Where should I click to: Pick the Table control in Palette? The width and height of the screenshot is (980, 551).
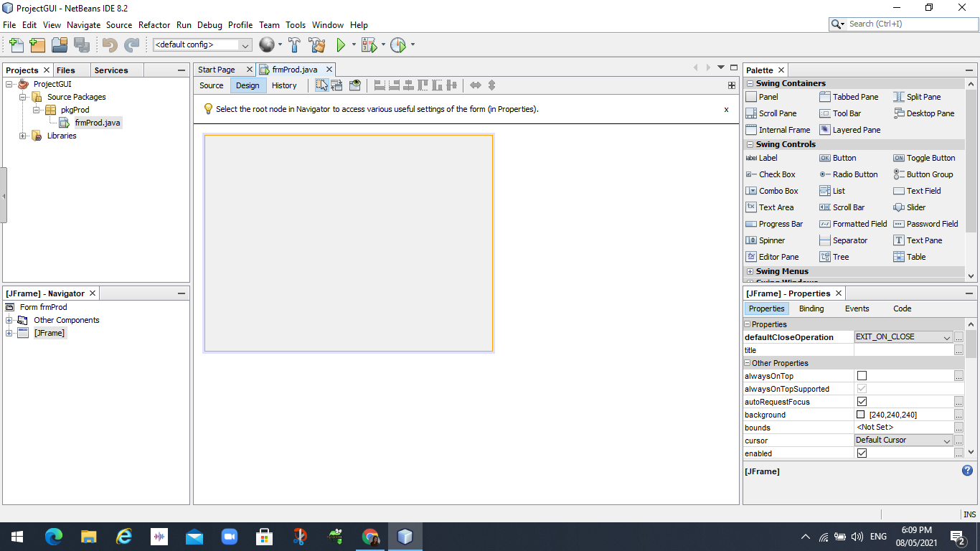click(910, 257)
